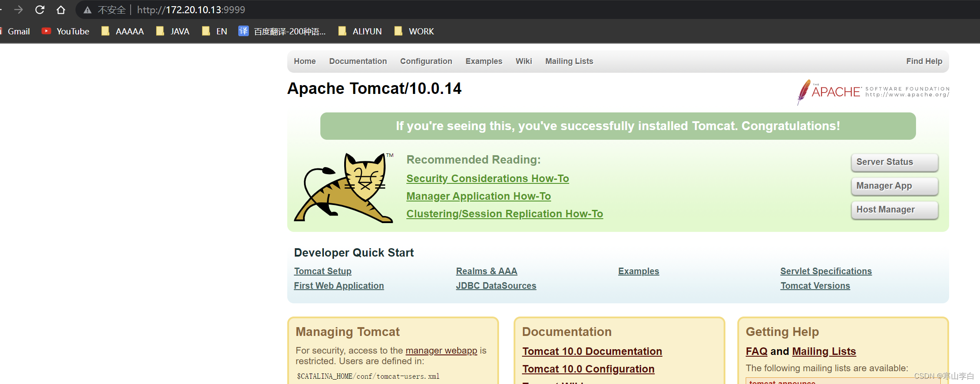Open the Examples link under Developer Quick Start
The width and height of the screenshot is (980, 384).
[638, 271]
